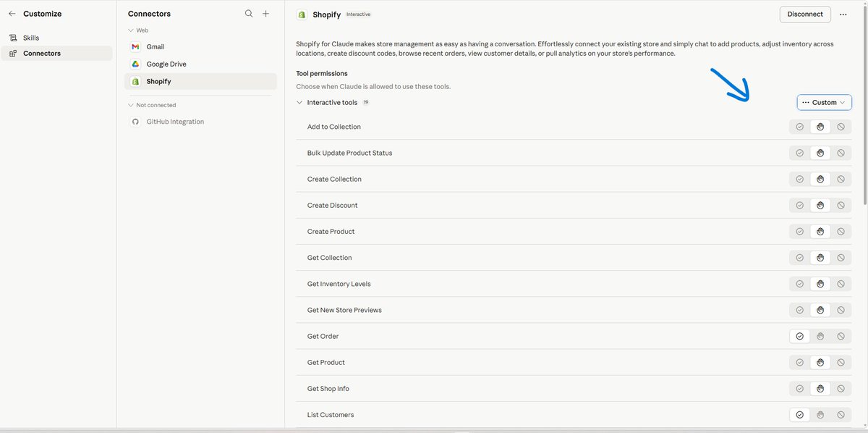This screenshot has height=433, width=868.
Task: Require approval for the List Customers tool
Action: coord(820,415)
